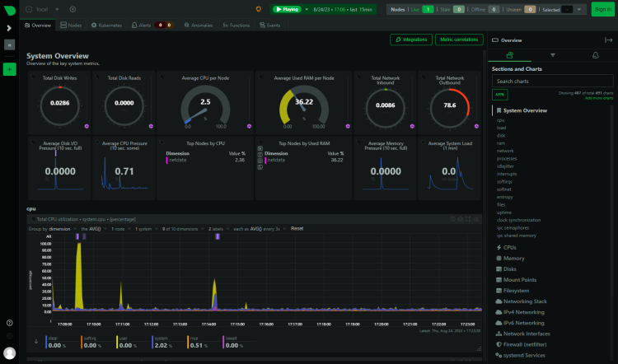
Task: Open the 1 node filter dropdown
Action: pos(119,229)
